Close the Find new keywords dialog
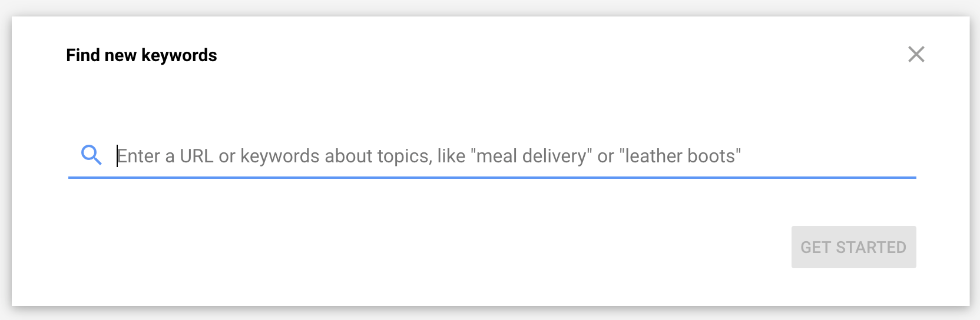This screenshot has width=980, height=320. pos(916,55)
